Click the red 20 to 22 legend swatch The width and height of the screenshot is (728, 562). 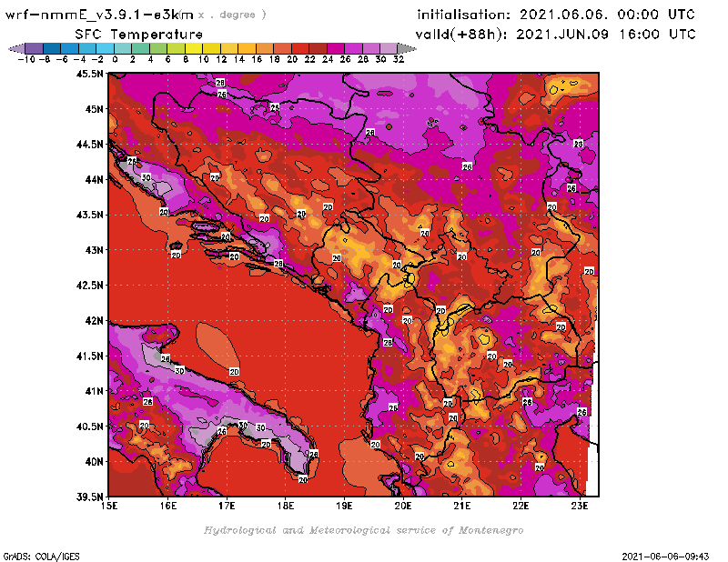click(x=300, y=48)
